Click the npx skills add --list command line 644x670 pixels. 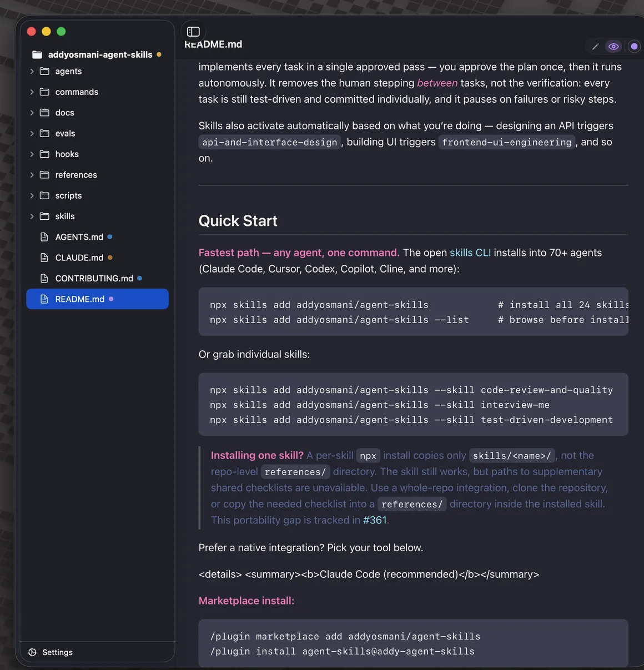pos(339,320)
